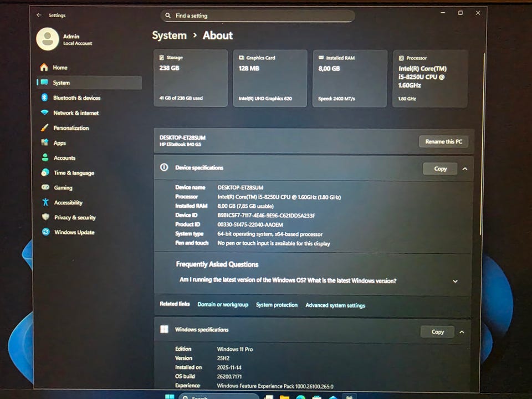The height and width of the screenshot is (399, 532).
Task: Open System protection link
Action: pos(277,305)
